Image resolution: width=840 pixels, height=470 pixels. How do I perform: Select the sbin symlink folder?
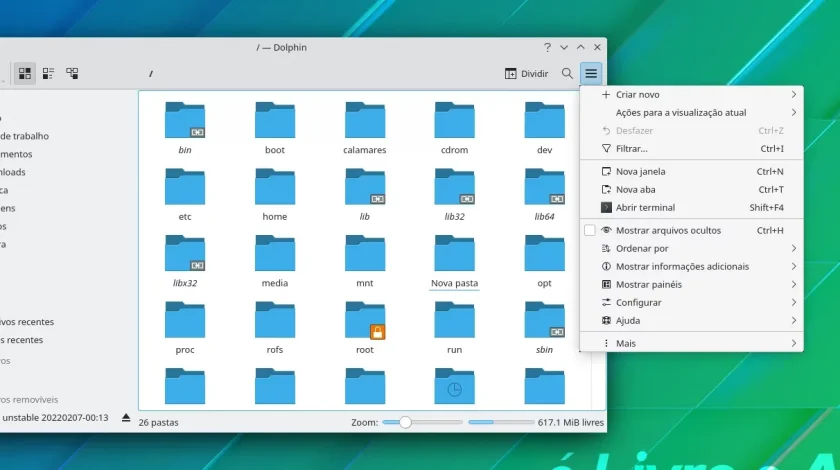click(544, 327)
